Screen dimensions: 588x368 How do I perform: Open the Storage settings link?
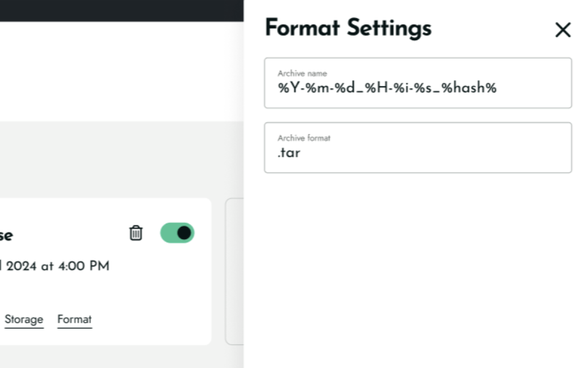pos(24,320)
